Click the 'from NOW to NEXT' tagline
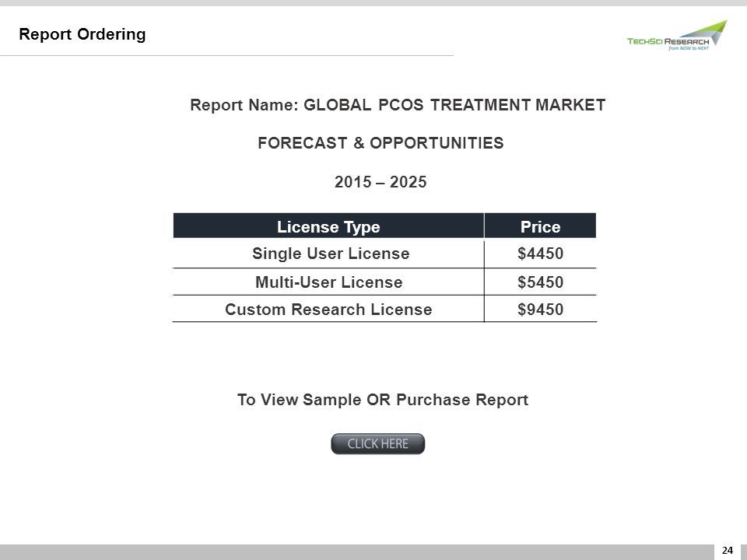 689,48
